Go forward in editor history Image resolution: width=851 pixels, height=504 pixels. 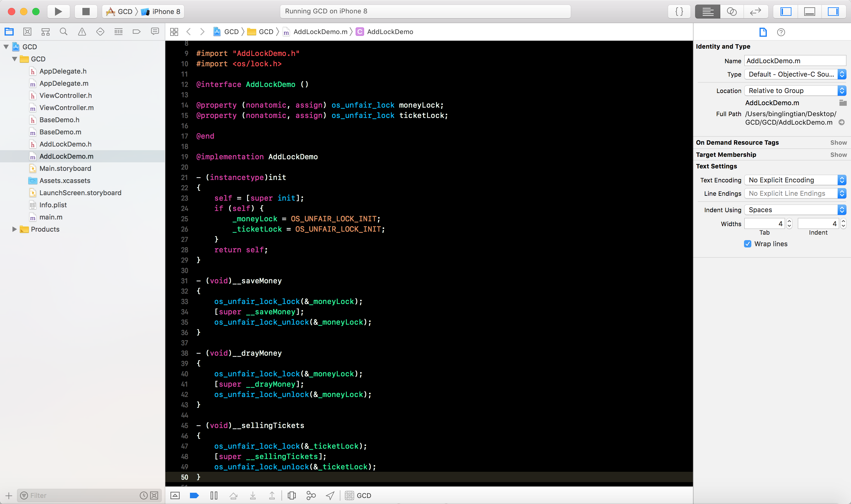(202, 32)
